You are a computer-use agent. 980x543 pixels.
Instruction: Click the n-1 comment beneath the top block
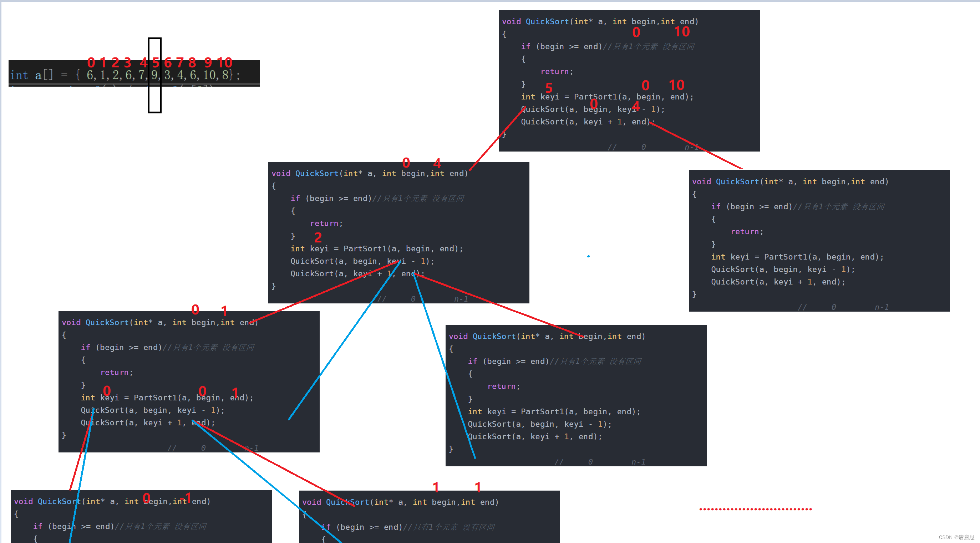tap(691, 147)
